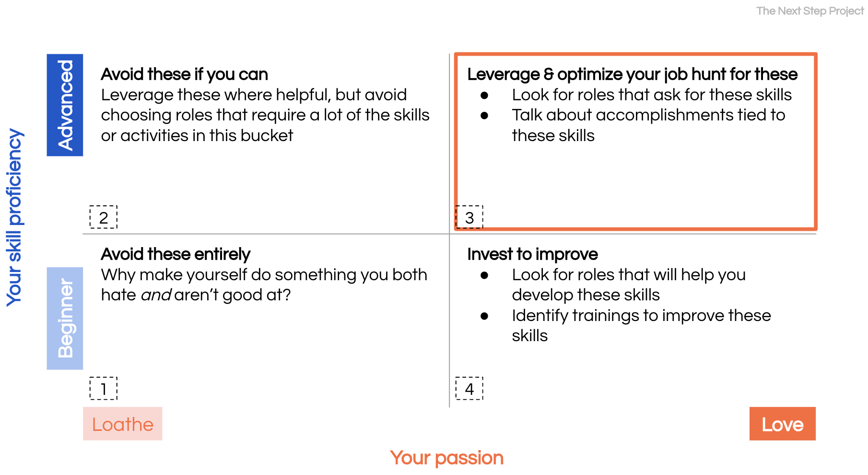
Task: Click 'The Next Step Project' watermark text
Action: pos(810,11)
